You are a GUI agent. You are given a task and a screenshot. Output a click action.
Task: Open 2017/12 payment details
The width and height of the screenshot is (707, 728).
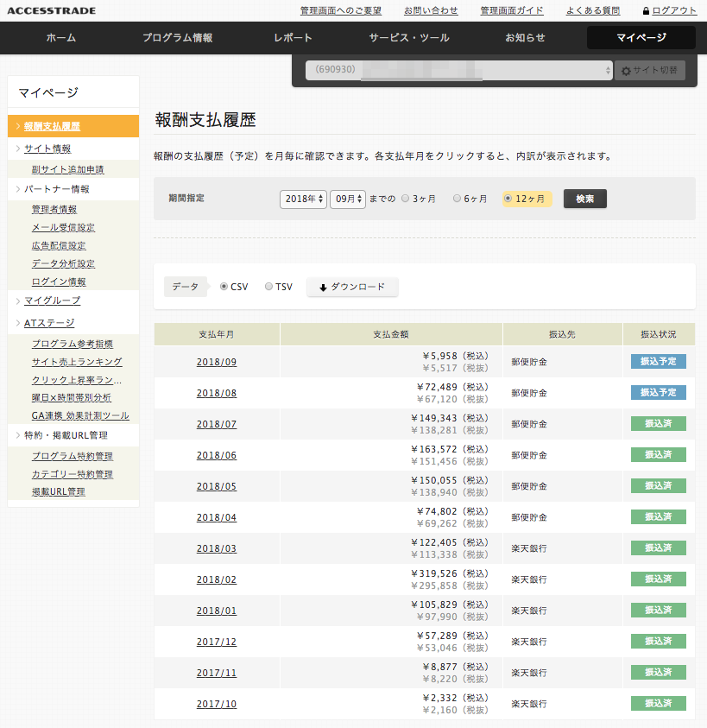point(217,643)
